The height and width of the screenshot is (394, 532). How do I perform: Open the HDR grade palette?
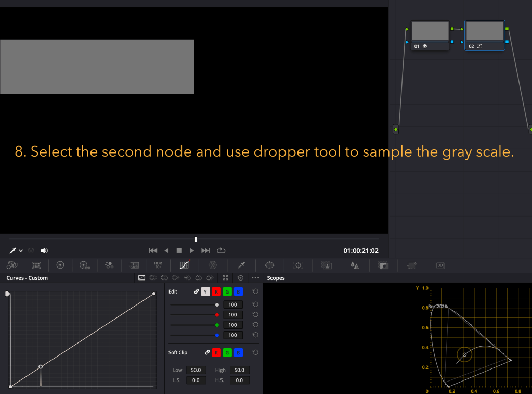click(84, 265)
